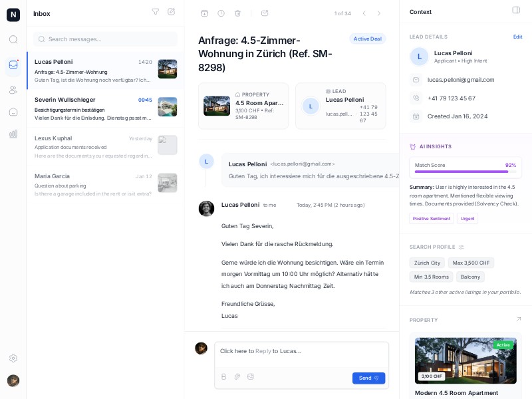The image size is (532, 399).
Task: Toggle bold formatting in the reply toolbar
Action: [224, 377]
